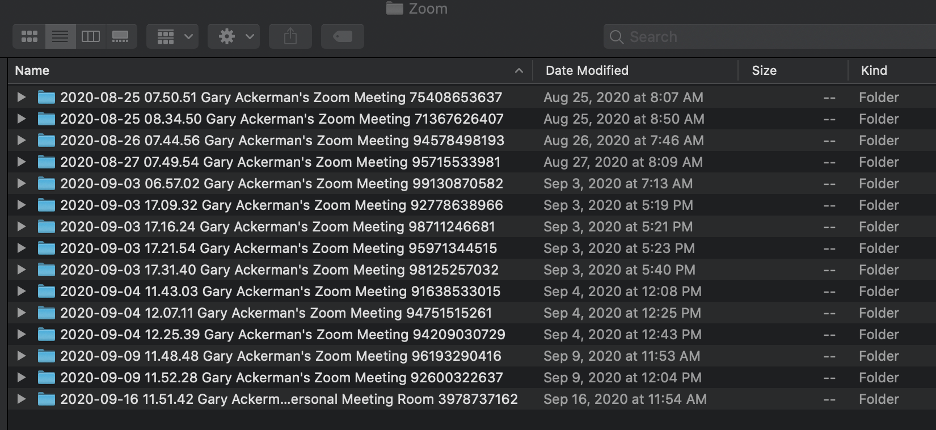The width and height of the screenshot is (936, 430).
Task: Expand folder Zoom Meeting 95715533981
Action: (21, 161)
